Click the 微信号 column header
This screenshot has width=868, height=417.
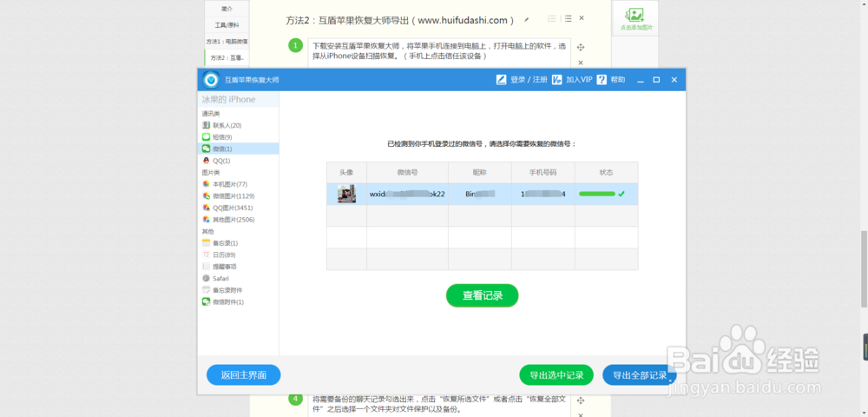coord(407,172)
